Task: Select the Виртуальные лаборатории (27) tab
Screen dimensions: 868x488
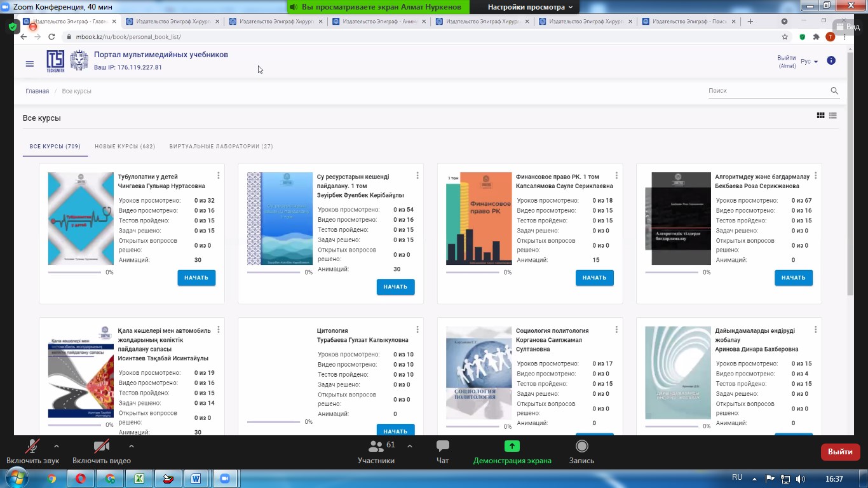Action: (221, 147)
